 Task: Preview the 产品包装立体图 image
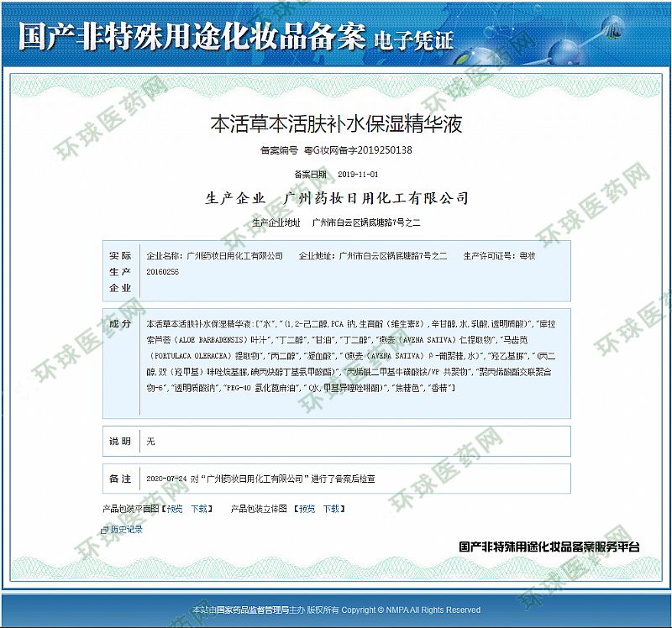(x=307, y=509)
